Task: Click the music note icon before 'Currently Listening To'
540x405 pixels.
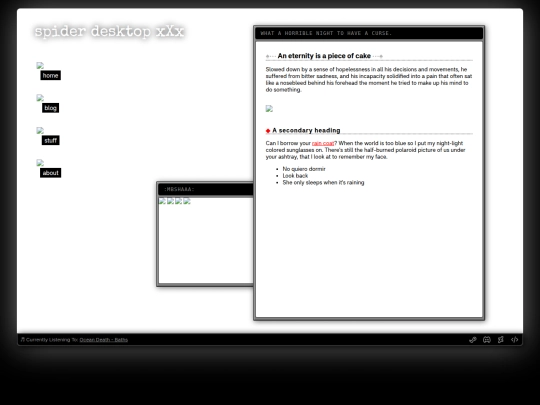Action: click(x=23, y=340)
